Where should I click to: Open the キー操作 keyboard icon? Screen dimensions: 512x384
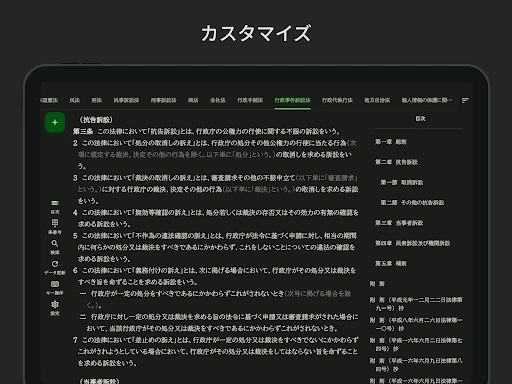pyautogui.click(x=55, y=288)
